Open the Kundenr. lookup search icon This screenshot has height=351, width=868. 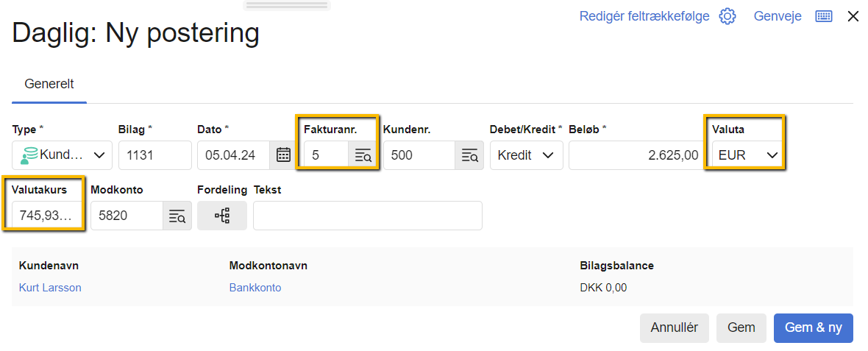point(470,155)
